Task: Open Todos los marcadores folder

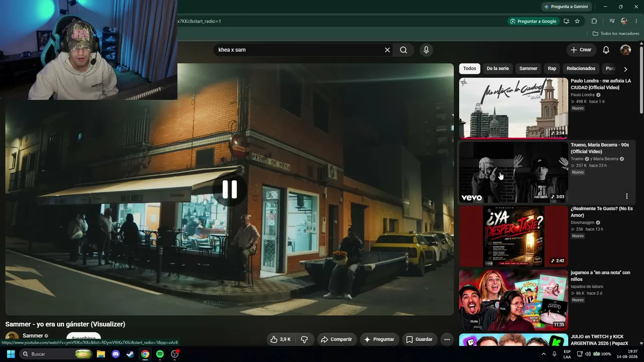Action: (616, 34)
